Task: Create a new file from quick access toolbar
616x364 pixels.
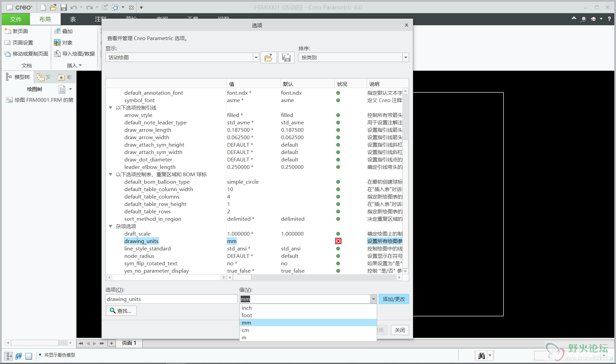Action: pyautogui.click(x=43, y=7)
